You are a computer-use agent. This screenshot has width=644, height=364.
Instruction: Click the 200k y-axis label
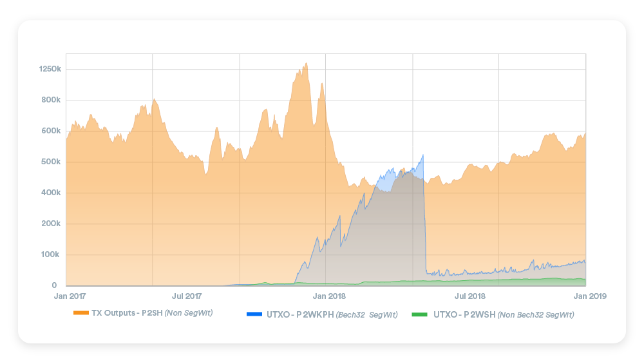pyautogui.click(x=50, y=224)
